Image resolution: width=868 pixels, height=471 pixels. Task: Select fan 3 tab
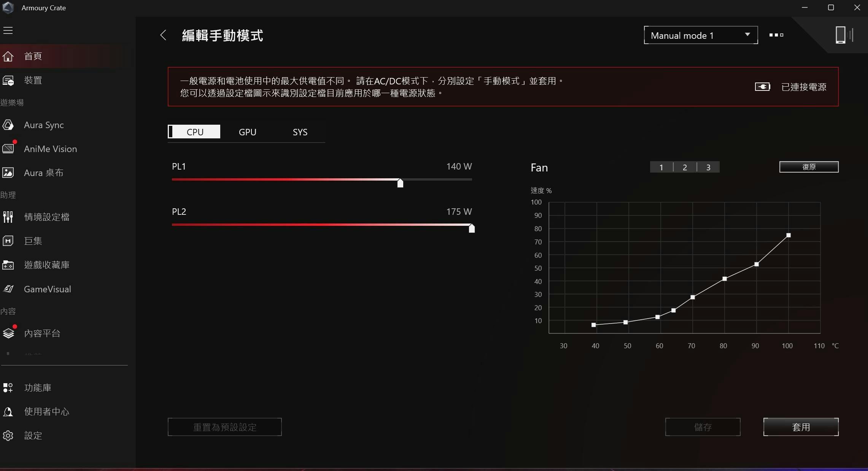(708, 167)
